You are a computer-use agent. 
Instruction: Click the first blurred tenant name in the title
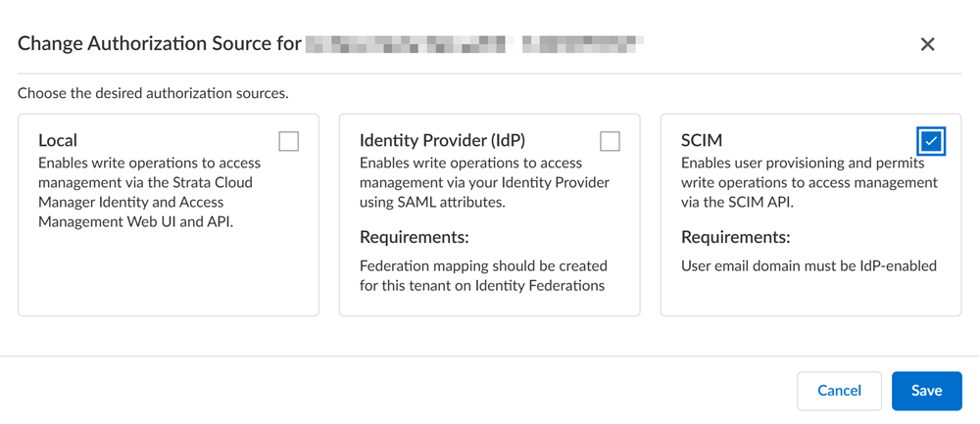[409, 44]
